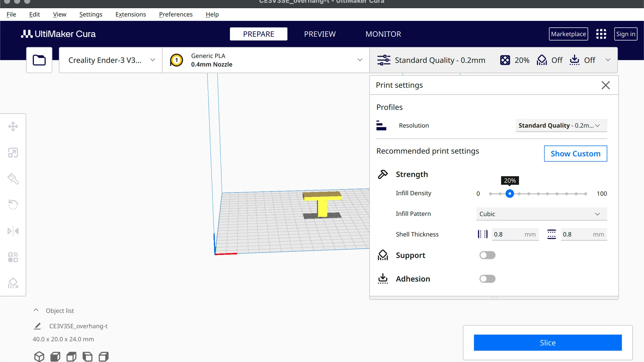Click the UltiMaker Cura logo
The height and width of the screenshot is (362, 644).
(x=58, y=34)
